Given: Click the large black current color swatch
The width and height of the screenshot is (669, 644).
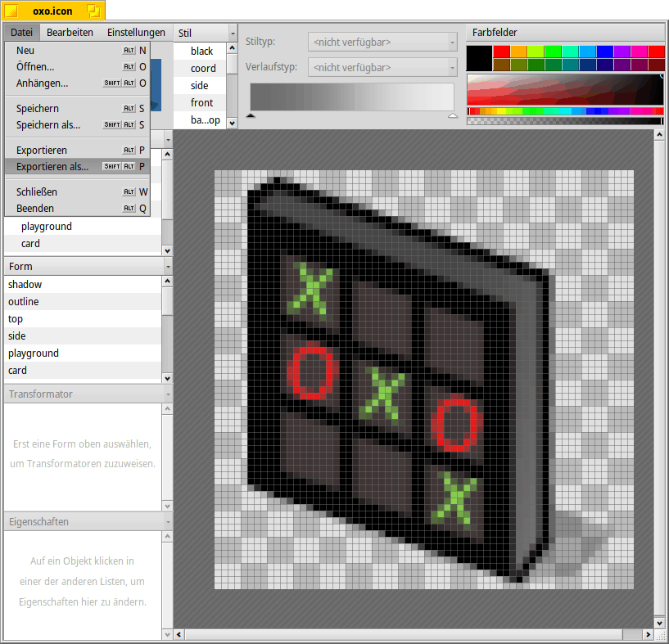Looking at the screenshot, I should [479, 58].
